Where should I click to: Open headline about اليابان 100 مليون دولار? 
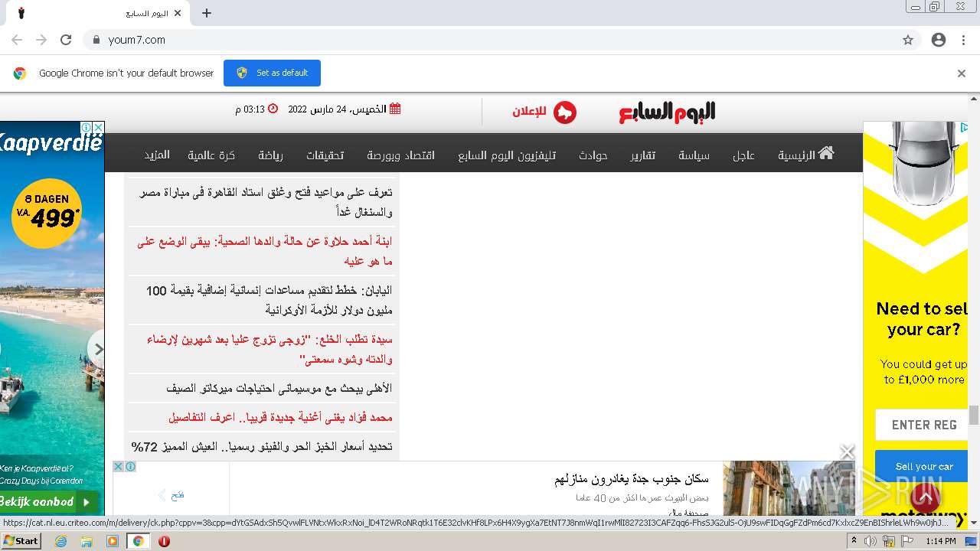coord(269,300)
